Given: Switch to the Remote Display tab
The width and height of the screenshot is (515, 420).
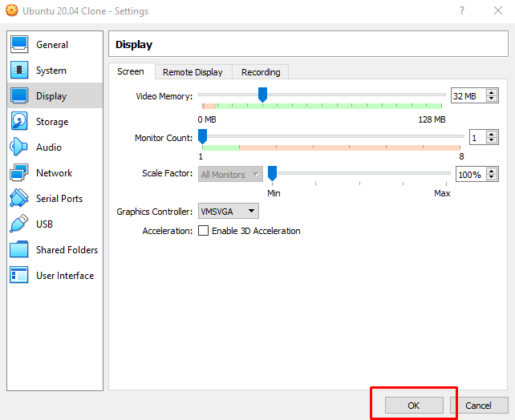Looking at the screenshot, I should [x=193, y=72].
